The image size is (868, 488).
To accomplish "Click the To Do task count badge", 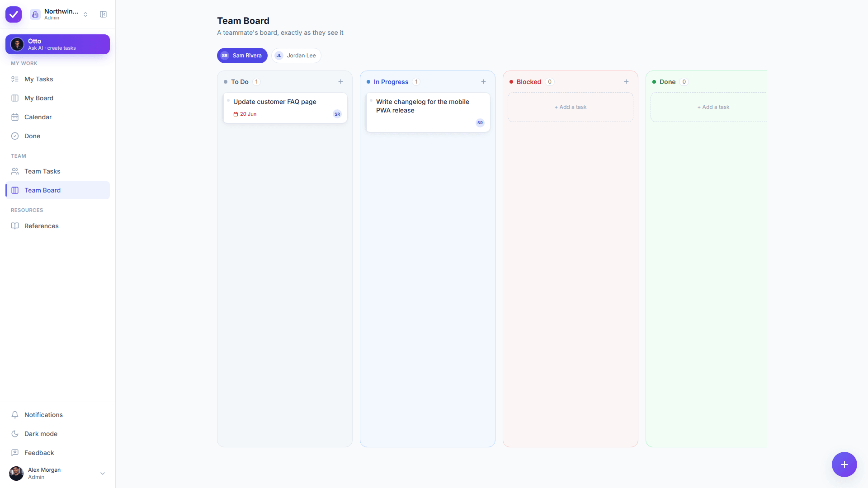I will [x=256, y=82].
